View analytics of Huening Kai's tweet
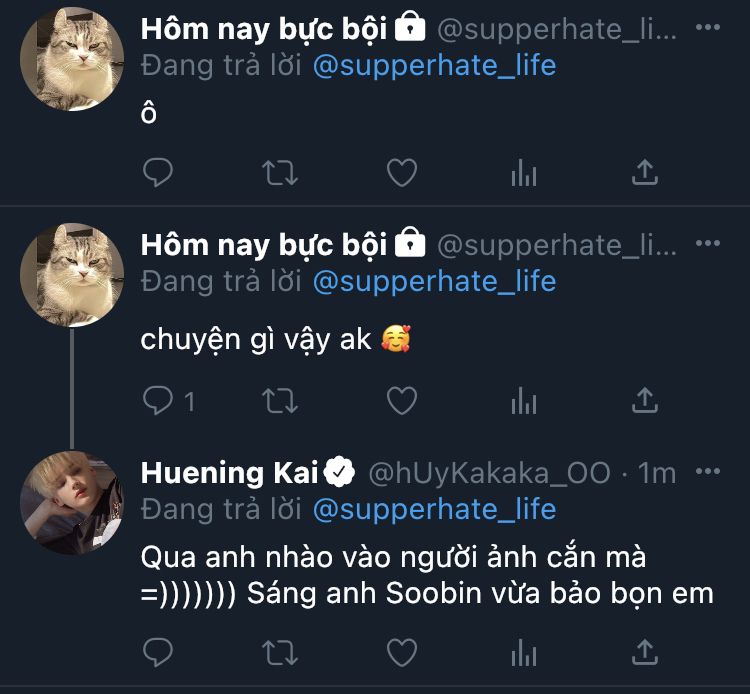 point(524,653)
